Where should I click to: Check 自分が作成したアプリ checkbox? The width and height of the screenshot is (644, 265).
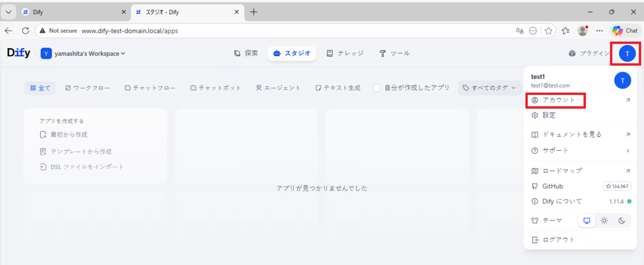coord(377,87)
